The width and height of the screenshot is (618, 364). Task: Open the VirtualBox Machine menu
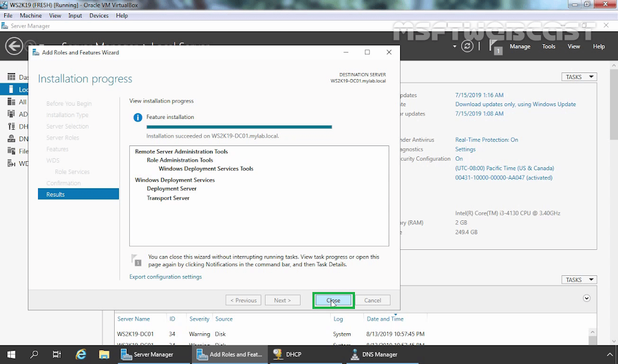point(31,15)
